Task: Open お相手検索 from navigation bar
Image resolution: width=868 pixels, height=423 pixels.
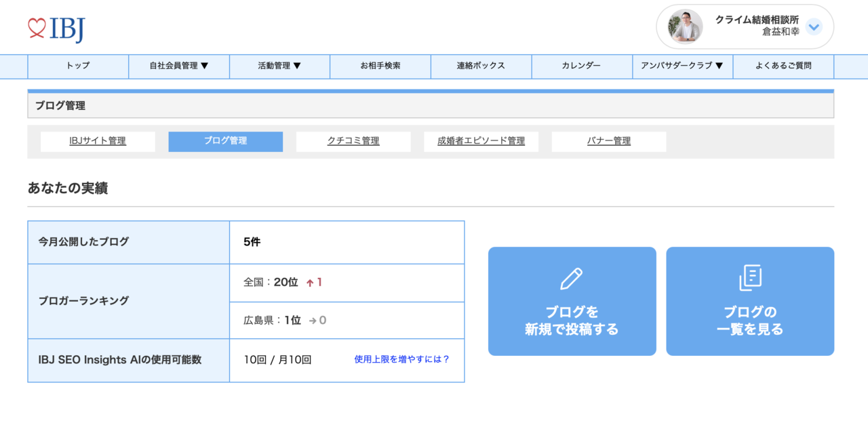Action: 380,66
